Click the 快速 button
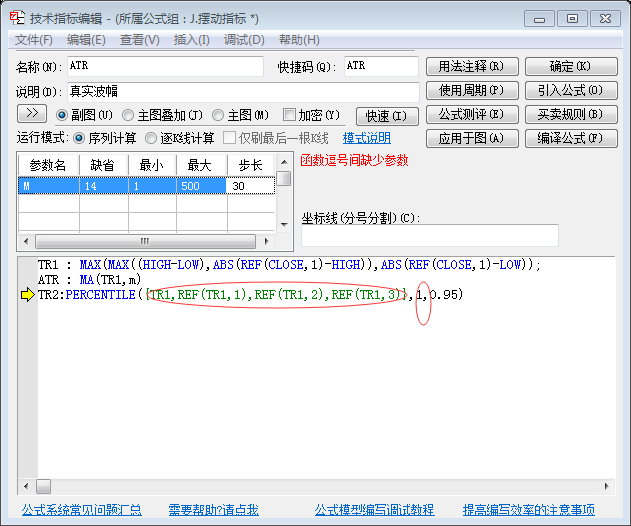631x526 pixels. [387, 116]
